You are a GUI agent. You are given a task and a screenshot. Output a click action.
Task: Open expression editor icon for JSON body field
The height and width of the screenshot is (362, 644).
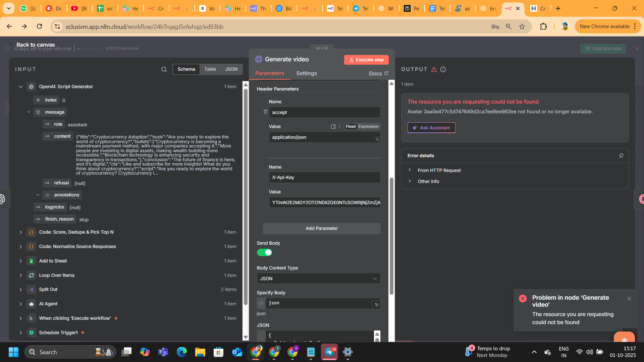pos(377,305)
